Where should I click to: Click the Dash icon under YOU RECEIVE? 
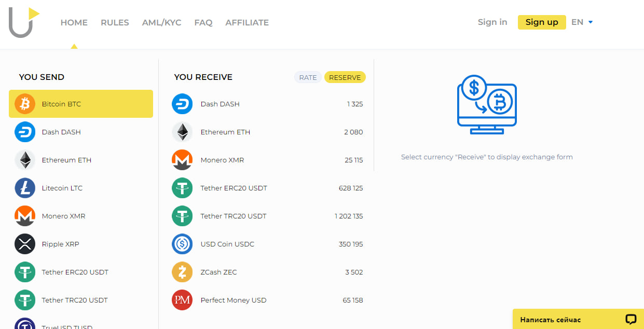click(182, 104)
